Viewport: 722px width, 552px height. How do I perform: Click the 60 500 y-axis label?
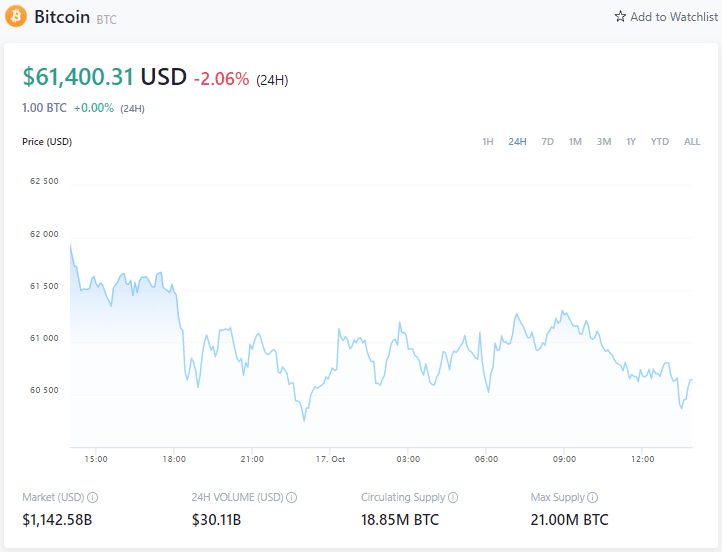[x=44, y=390]
